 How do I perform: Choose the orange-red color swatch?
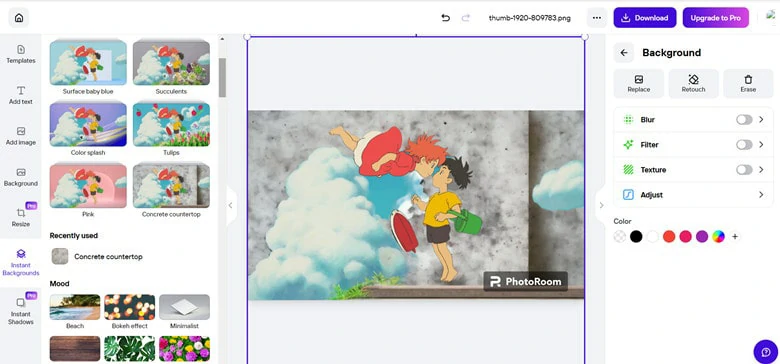[669, 237]
